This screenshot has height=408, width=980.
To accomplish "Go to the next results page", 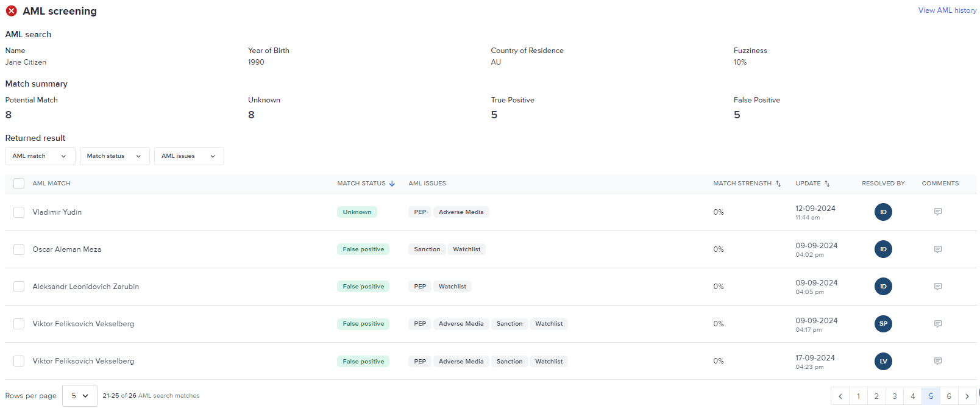I will (x=967, y=396).
